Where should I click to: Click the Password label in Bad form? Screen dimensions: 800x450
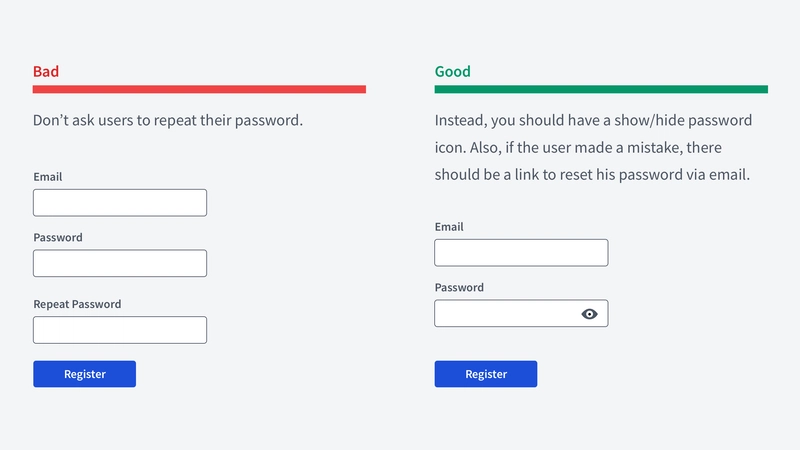[x=58, y=237]
